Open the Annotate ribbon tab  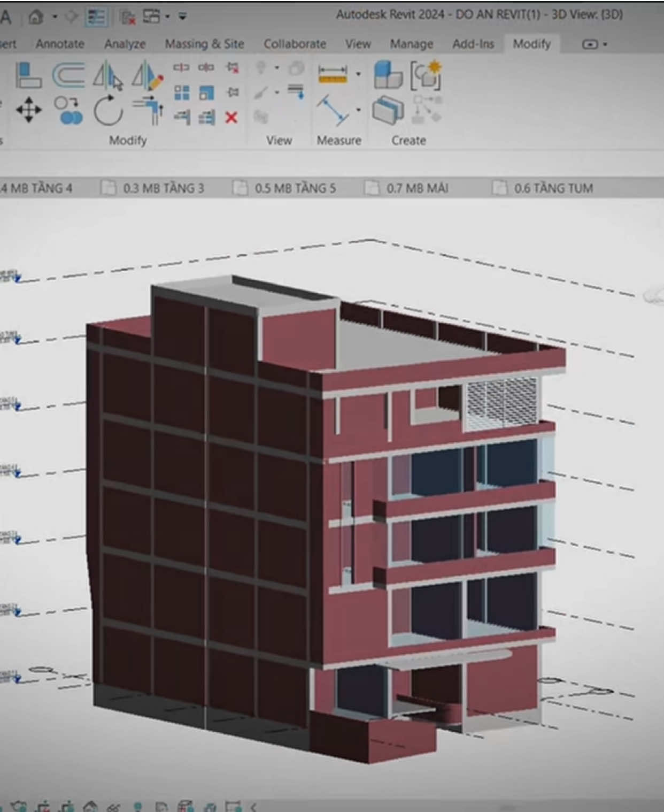point(60,44)
